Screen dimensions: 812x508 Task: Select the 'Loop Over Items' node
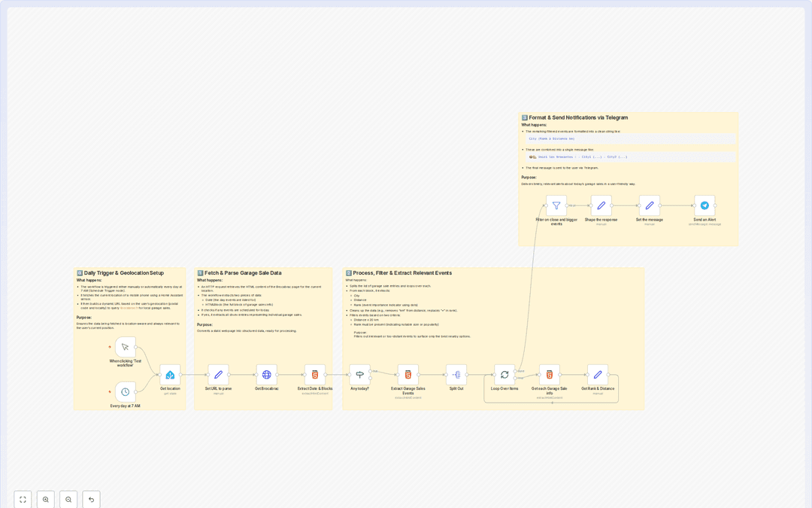pos(504,375)
